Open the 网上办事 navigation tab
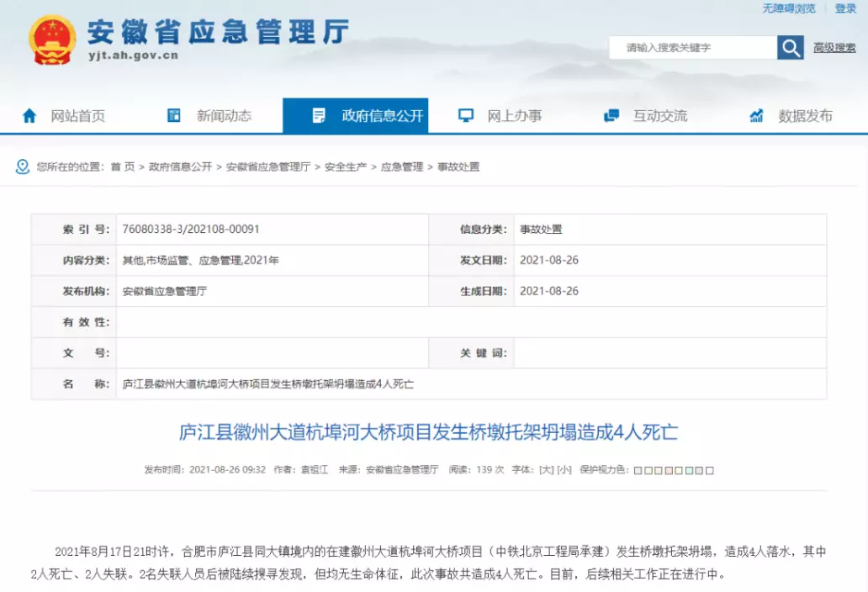868x592 pixels. coord(514,116)
